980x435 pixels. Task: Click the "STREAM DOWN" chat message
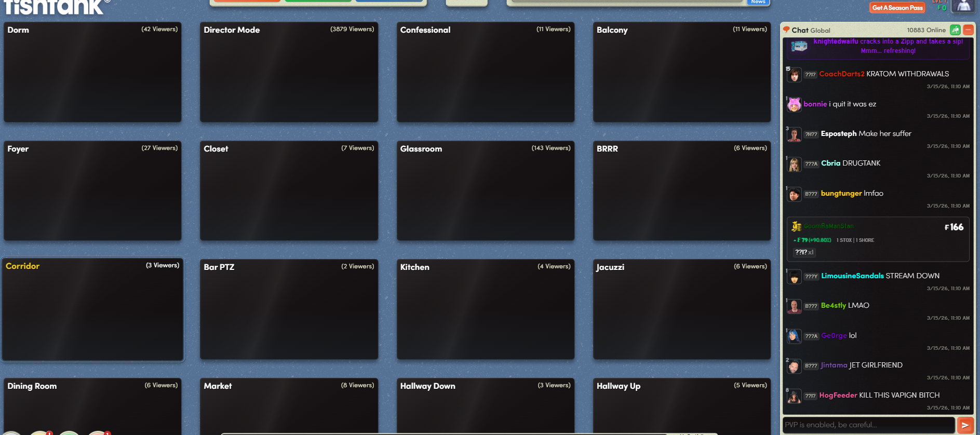tap(913, 276)
